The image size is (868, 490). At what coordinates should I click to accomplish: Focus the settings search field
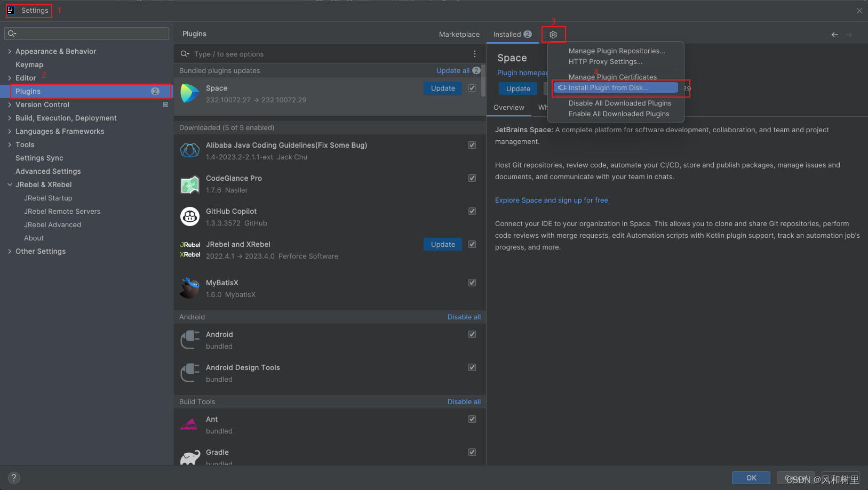[x=87, y=34]
